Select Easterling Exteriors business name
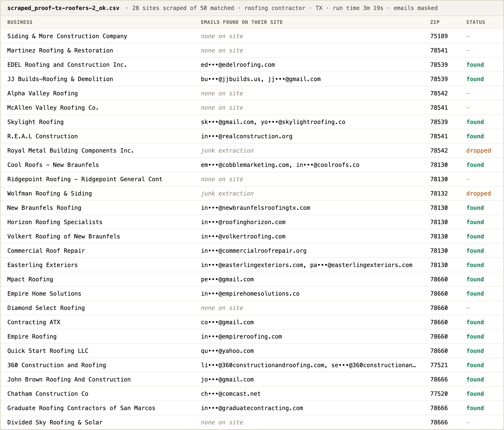Viewport: 504px width, 430px height. [43, 265]
